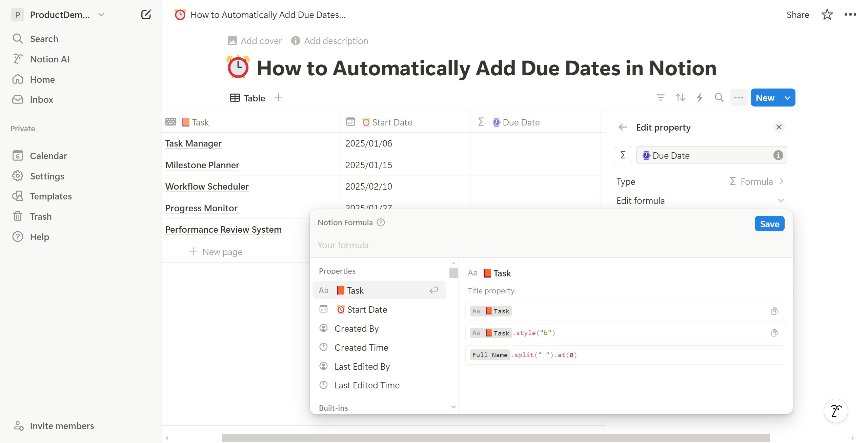The width and height of the screenshot is (868, 443).
Task: Click the properties list scrollbar thumb
Action: [x=453, y=272]
